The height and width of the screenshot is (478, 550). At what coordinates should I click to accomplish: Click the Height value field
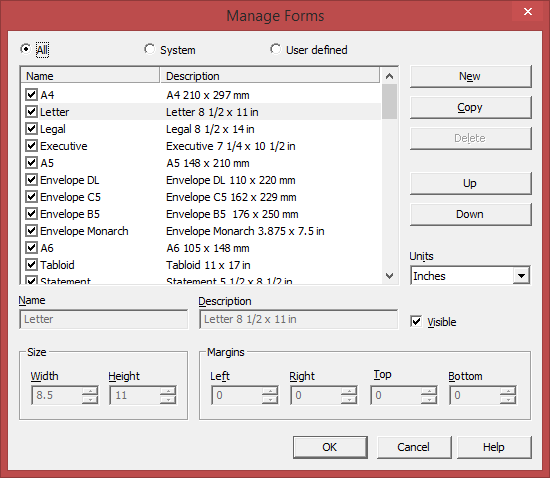click(135, 395)
